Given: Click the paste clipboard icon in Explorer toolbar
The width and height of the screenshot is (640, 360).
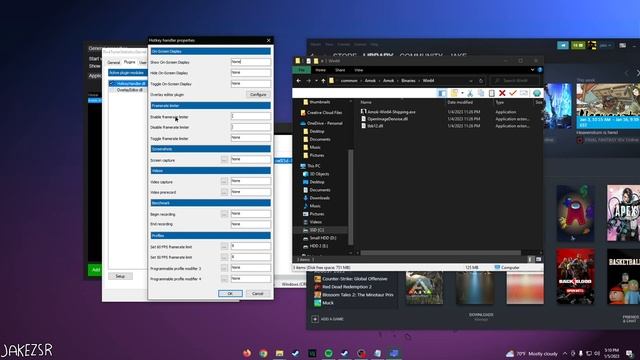Looking at the screenshot, I should (x=491, y=93).
